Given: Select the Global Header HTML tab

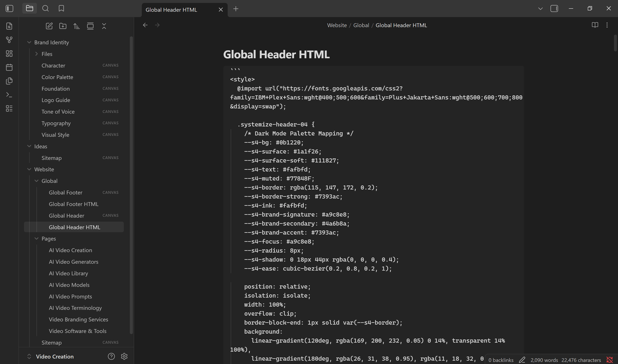Looking at the screenshot, I should coord(184,9).
